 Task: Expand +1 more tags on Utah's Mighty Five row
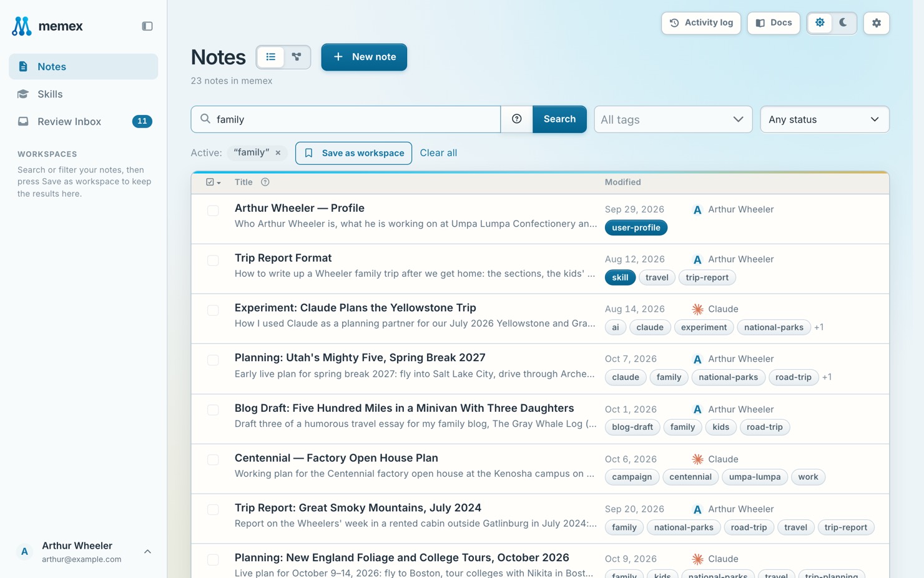[827, 377]
